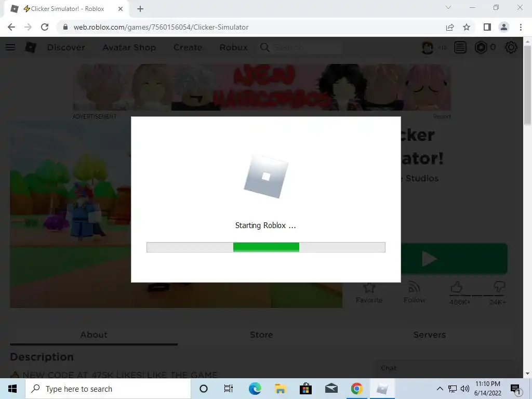Reload the Clicker Simulator page
Screen dimensions: 532x399
click(45, 27)
